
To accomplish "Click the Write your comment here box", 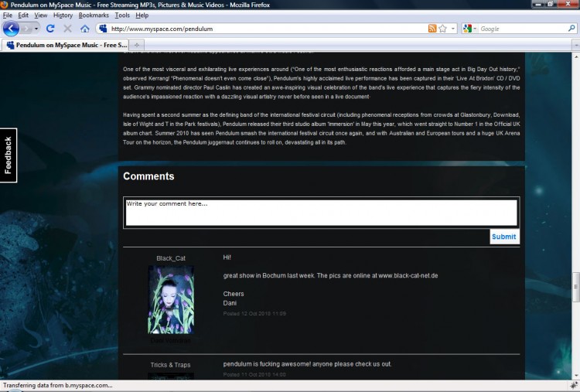I will [321, 213].
